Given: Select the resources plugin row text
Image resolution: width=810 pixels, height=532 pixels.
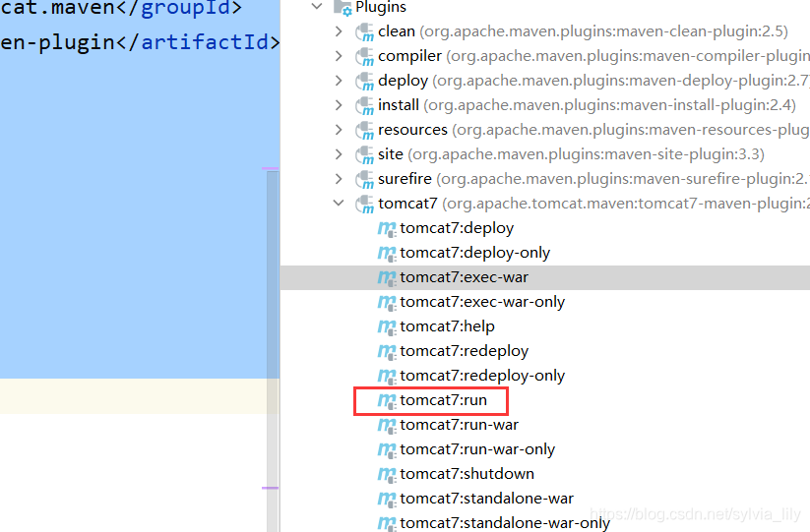Looking at the screenshot, I should [x=594, y=130].
